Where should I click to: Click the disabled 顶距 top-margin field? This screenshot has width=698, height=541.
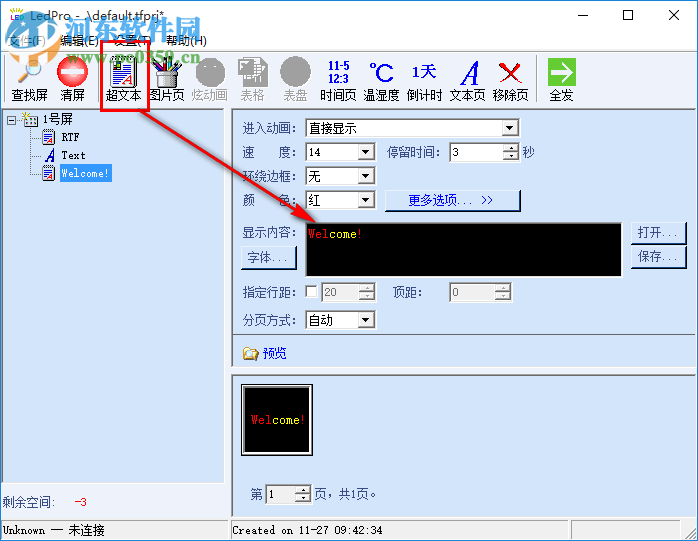click(x=472, y=292)
